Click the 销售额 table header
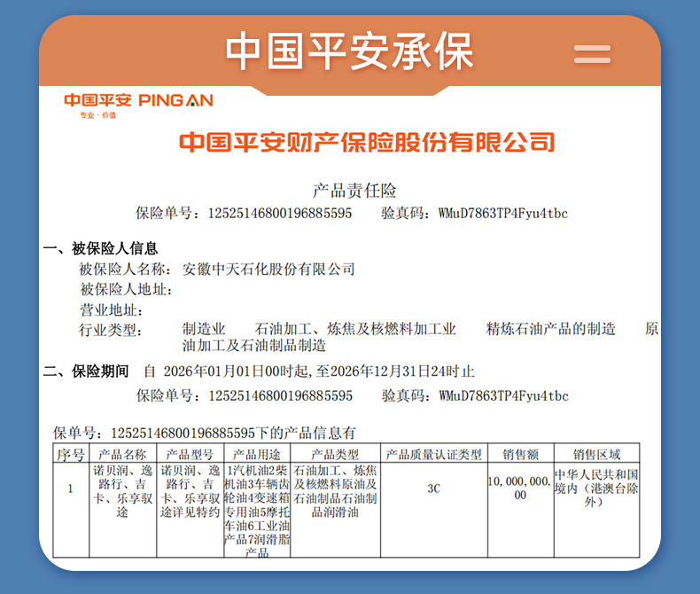The width and height of the screenshot is (700, 594). click(520, 454)
